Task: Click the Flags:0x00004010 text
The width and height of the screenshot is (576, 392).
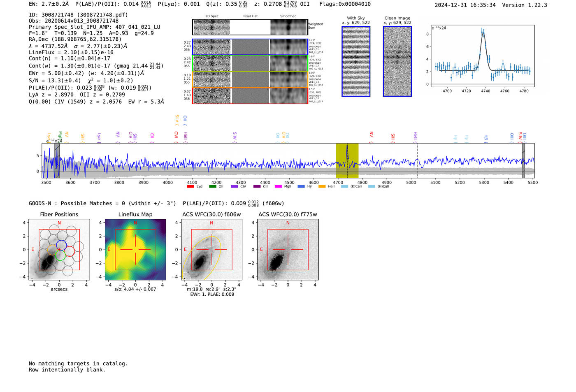Action: 345,4
